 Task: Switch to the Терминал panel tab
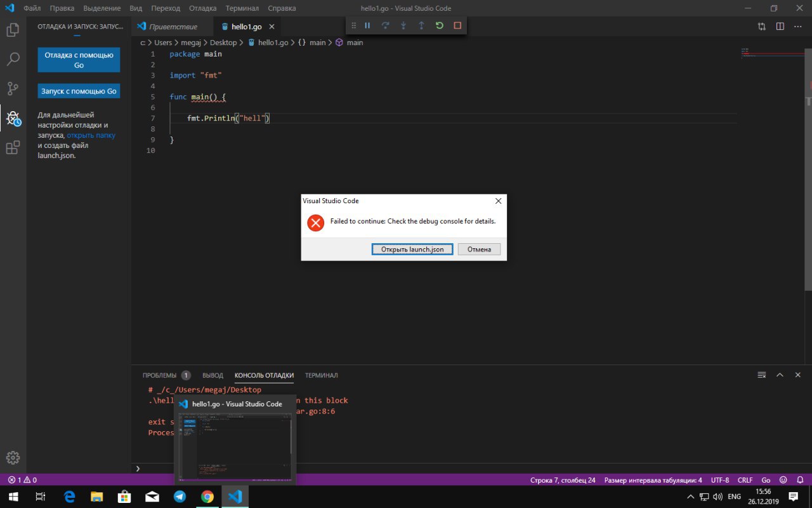(x=321, y=375)
